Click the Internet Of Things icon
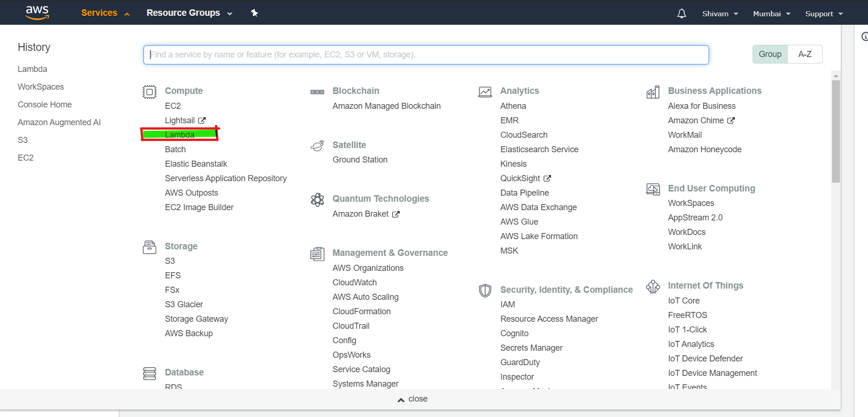This screenshot has width=868, height=417. click(653, 286)
